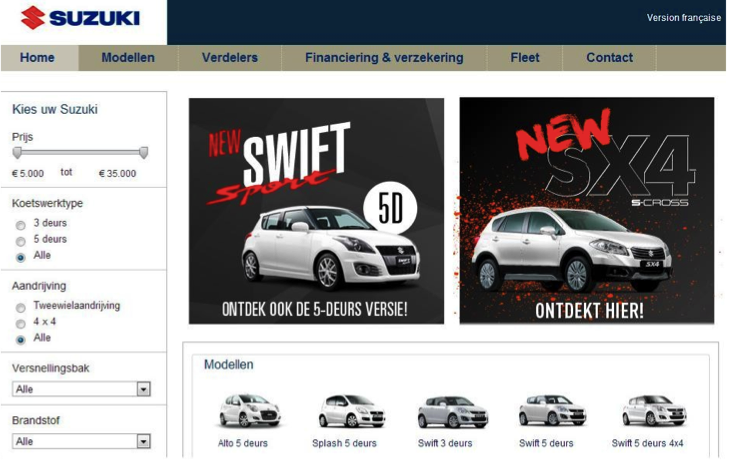The width and height of the screenshot is (730, 466).
Task: Click the Brandstof label
Action: [x=36, y=420]
